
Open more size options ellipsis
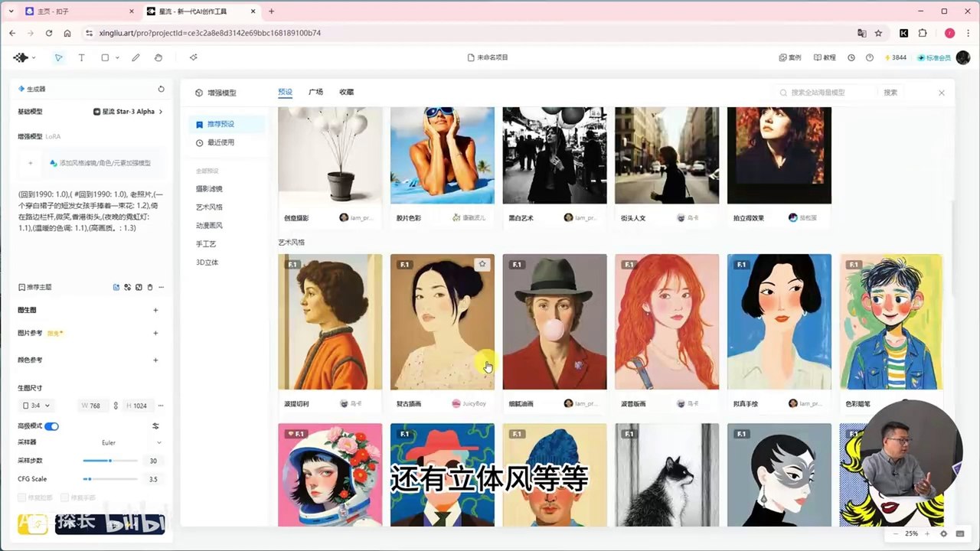pos(161,406)
